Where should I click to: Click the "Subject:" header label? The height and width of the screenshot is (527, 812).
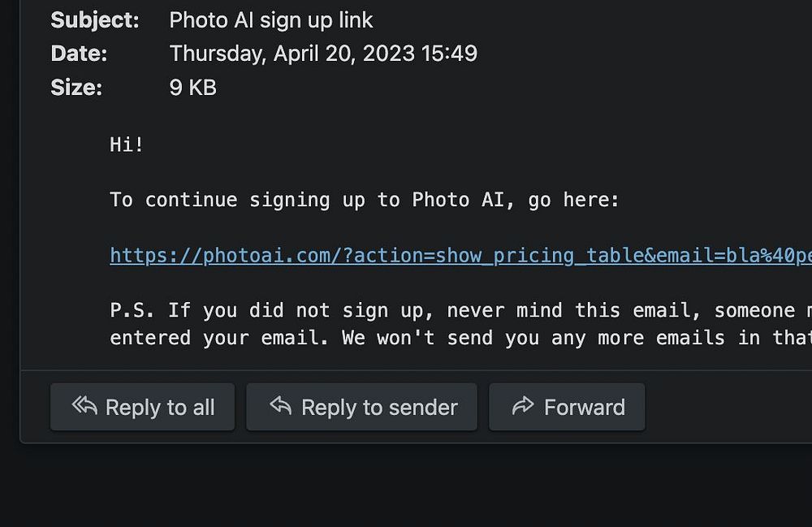pos(95,20)
